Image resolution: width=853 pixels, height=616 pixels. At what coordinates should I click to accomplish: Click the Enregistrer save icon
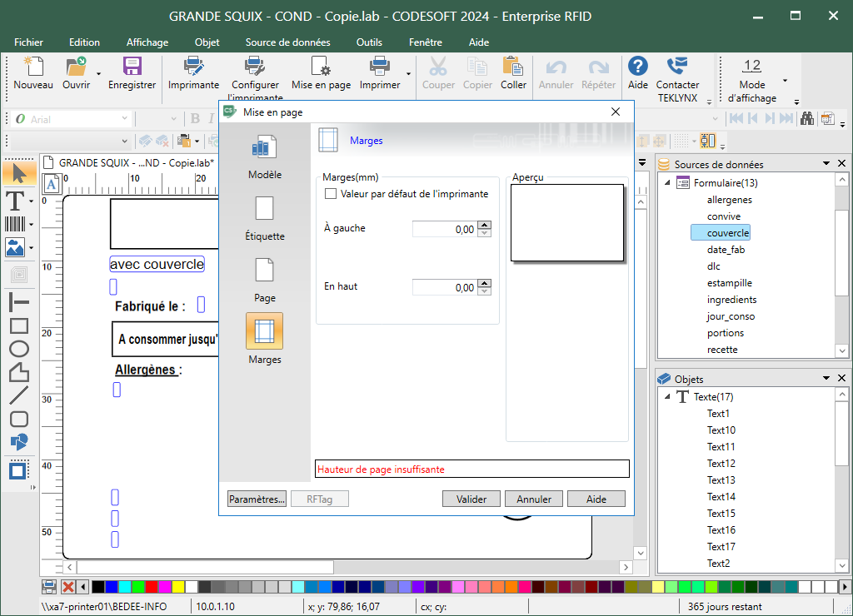point(132,67)
